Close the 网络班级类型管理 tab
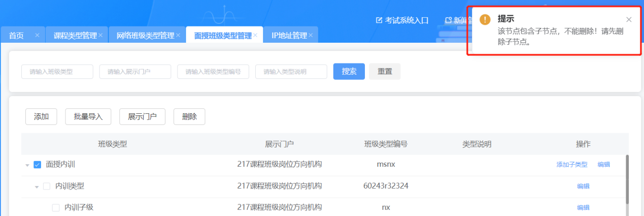Image resolution: width=644 pixels, height=216 pixels. coord(178,35)
